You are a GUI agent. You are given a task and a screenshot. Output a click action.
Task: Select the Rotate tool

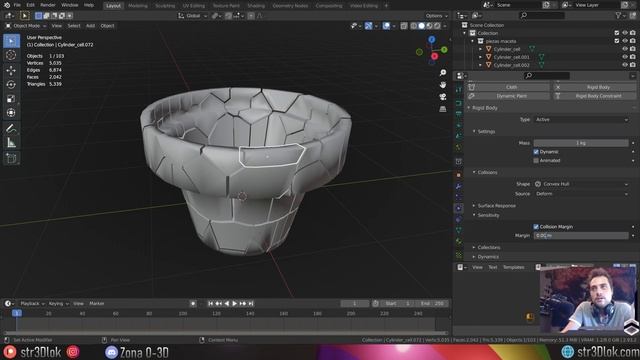pos(11,84)
